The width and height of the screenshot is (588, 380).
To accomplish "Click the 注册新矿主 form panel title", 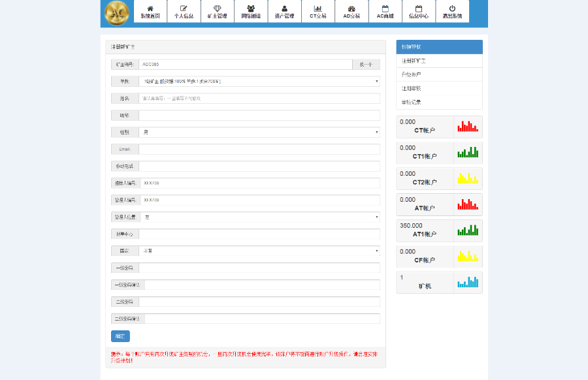I will [123, 47].
